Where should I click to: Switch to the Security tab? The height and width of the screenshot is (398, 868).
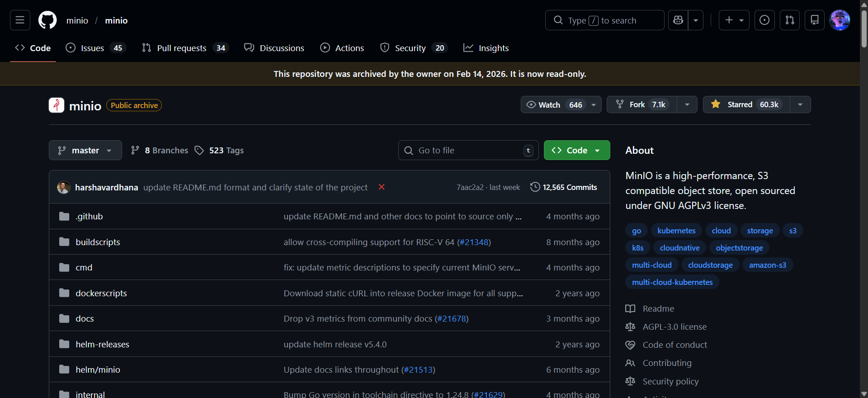coord(414,48)
